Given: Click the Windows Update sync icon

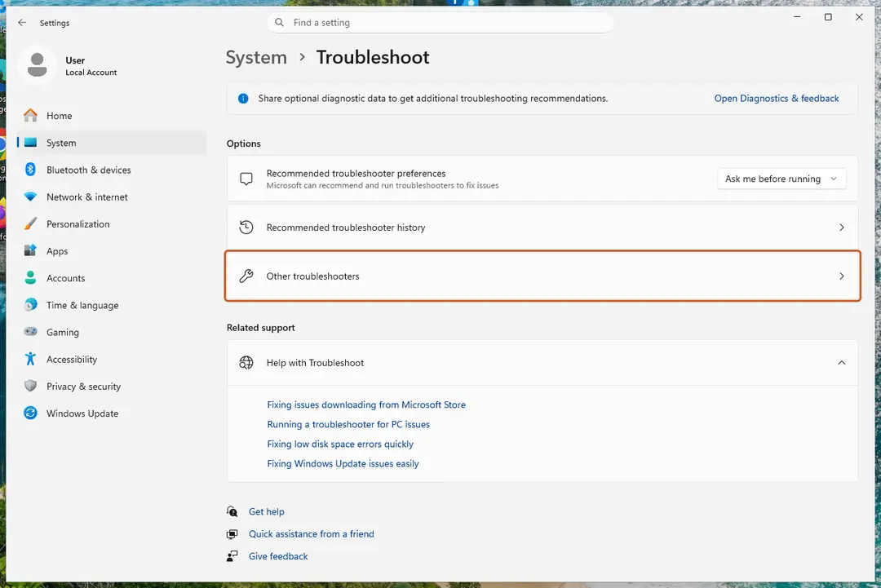Looking at the screenshot, I should (x=30, y=413).
